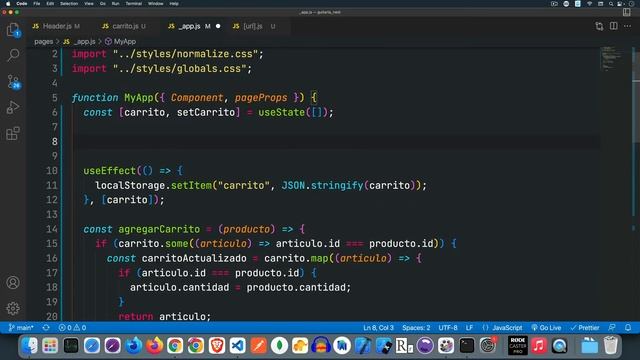Click agregarCarrito on line 14
This screenshot has height=360, width=640.
click(159, 229)
